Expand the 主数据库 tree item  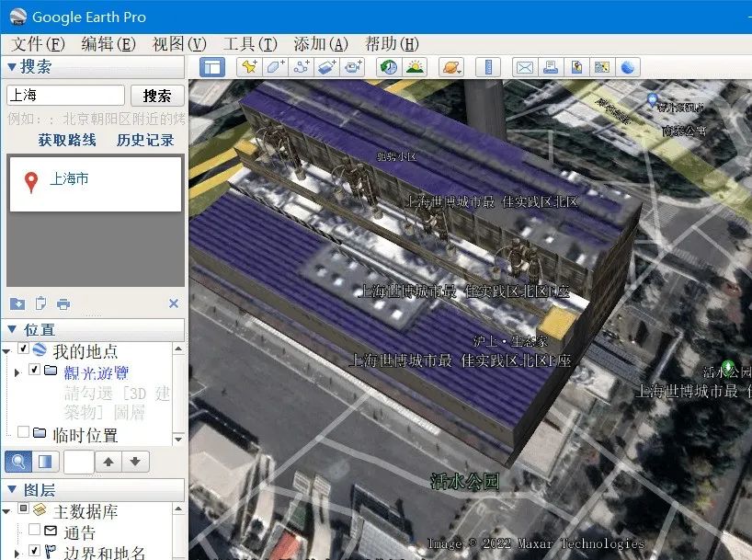(x=7, y=509)
